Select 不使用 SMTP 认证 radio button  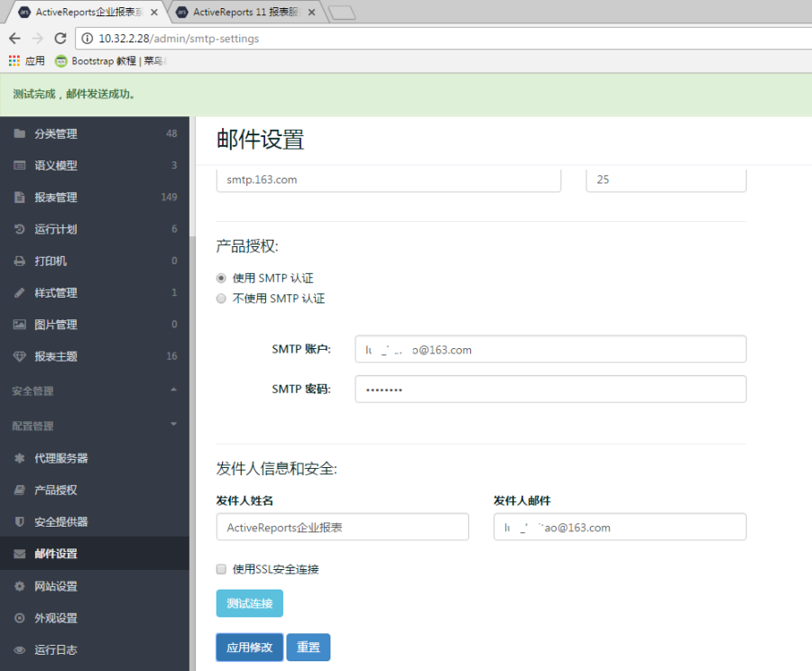coord(221,299)
